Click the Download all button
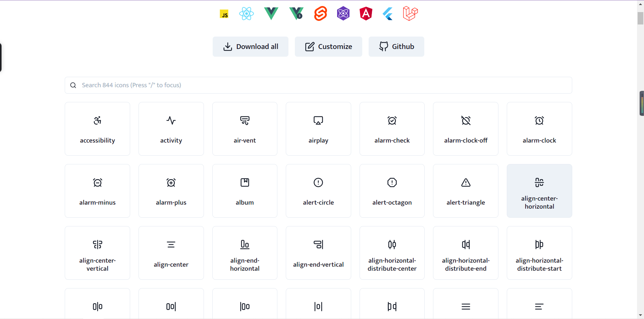644x319 pixels. pos(251,47)
